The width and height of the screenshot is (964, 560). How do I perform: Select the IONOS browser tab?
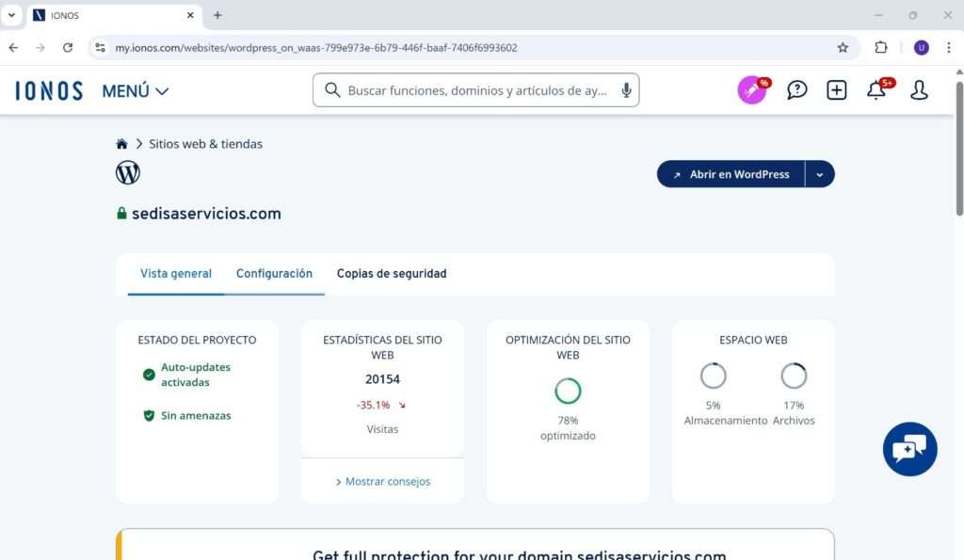pyautogui.click(x=115, y=15)
